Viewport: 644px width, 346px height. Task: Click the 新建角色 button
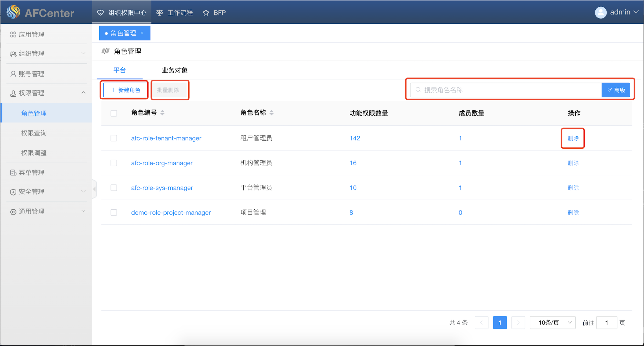pos(125,90)
